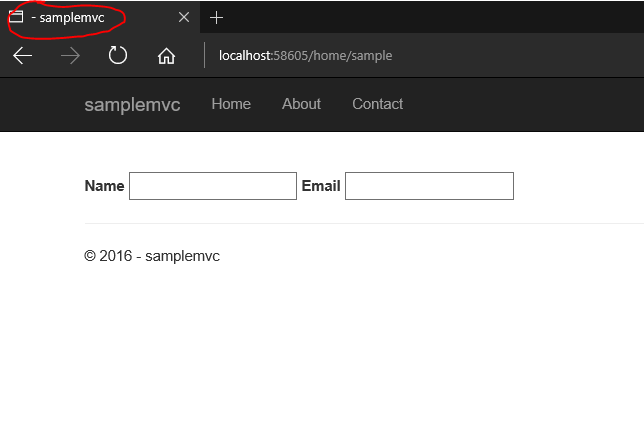
Task: Click the bold Email label
Action: point(321,186)
